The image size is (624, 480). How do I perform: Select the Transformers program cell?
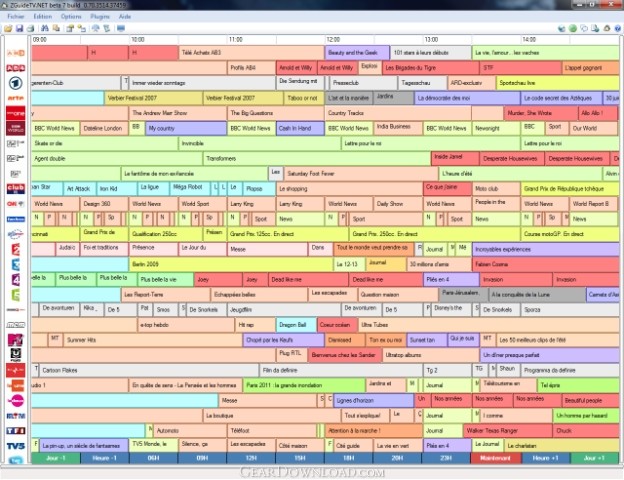[317, 158]
